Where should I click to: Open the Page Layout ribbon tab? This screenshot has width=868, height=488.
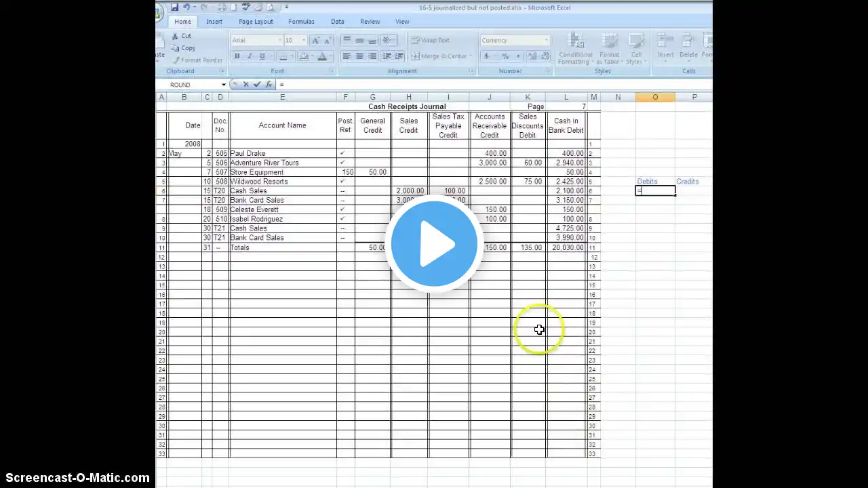256,22
